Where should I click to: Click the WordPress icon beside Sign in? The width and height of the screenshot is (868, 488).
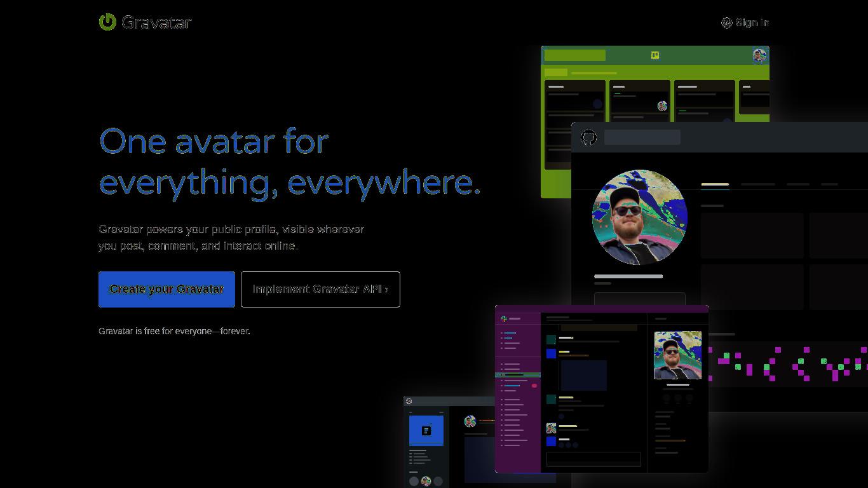pos(727,23)
